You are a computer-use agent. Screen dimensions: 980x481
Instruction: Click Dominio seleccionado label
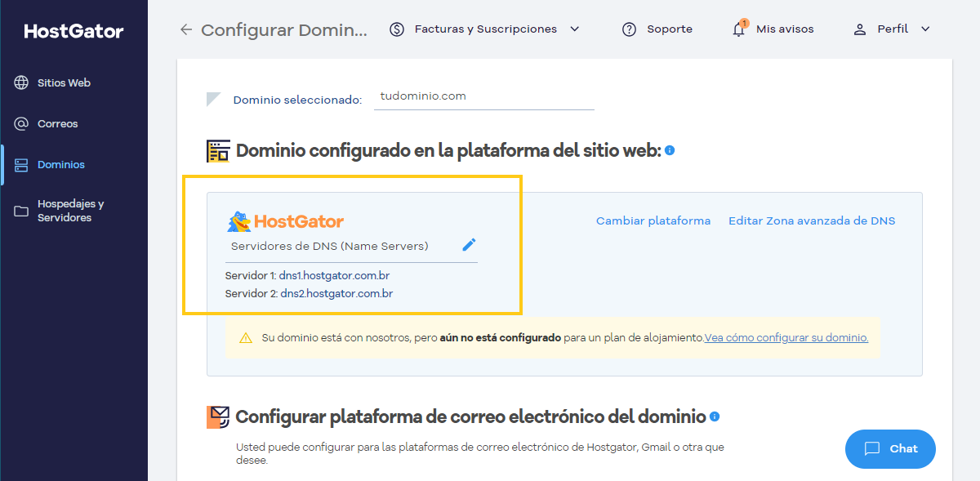[297, 100]
